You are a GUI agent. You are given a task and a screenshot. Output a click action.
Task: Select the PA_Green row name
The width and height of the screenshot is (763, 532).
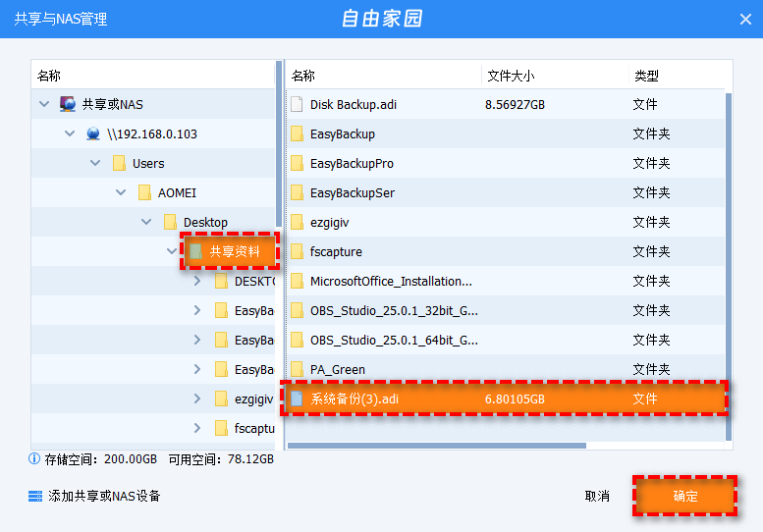(338, 370)
